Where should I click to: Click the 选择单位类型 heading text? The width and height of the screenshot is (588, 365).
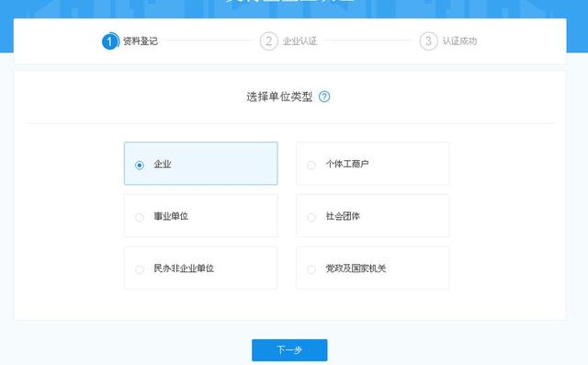click(x=279, y=97)
